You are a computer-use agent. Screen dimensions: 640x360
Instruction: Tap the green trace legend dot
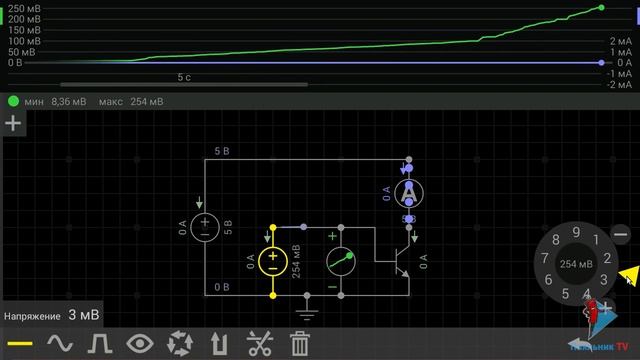tap(13, 101)
